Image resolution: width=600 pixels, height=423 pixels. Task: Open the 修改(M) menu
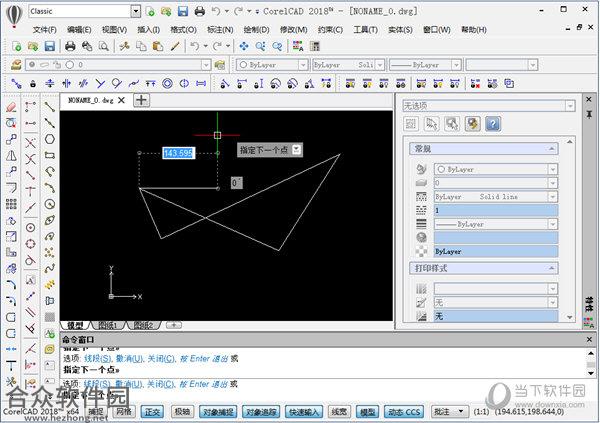(x=293, y=29)
